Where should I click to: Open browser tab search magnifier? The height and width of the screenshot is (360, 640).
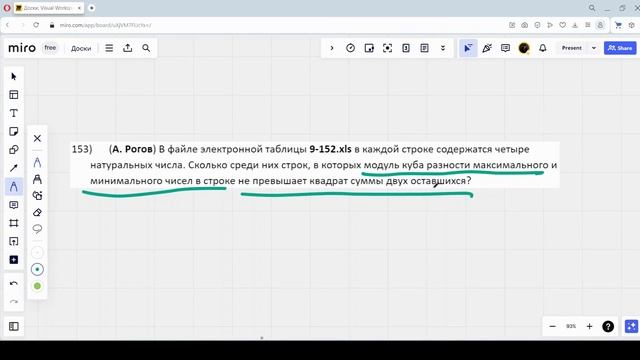592,8
